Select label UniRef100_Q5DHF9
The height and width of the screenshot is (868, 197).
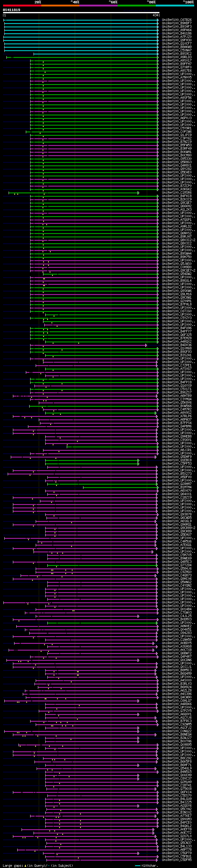177,457
